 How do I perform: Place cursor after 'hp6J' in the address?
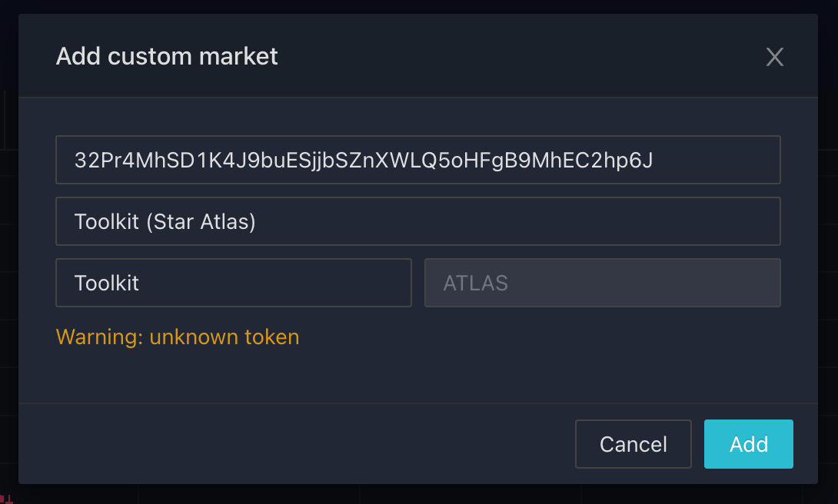point(654,160)
